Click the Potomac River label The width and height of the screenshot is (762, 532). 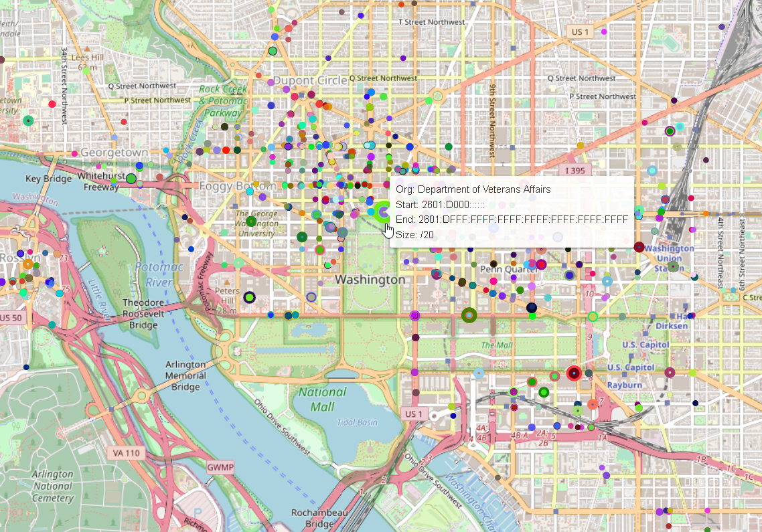[159, 274]
